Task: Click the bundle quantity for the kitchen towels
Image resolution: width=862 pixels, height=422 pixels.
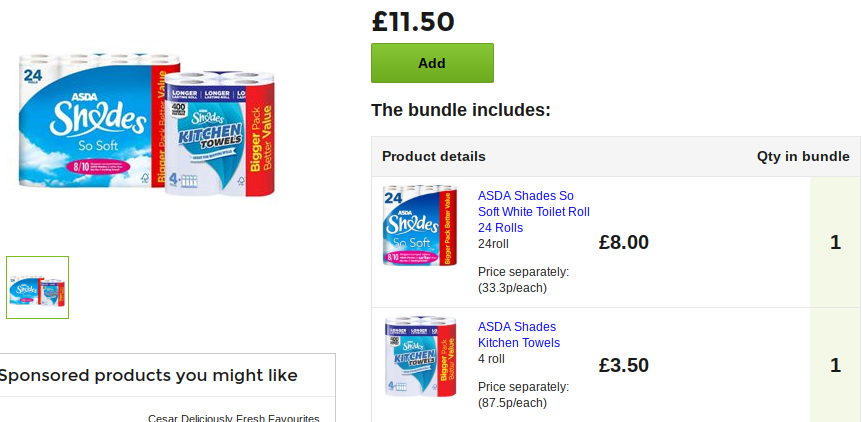Action: (x=835, y=365)
